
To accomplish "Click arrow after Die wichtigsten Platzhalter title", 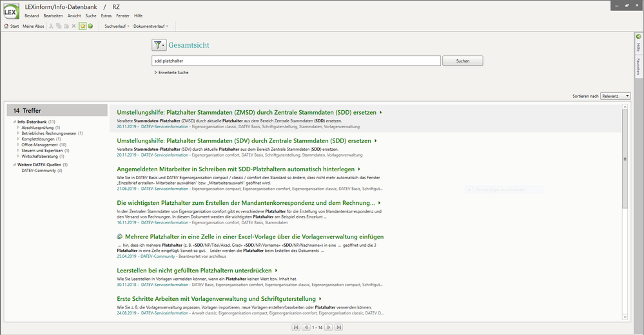I will (379, 202).
